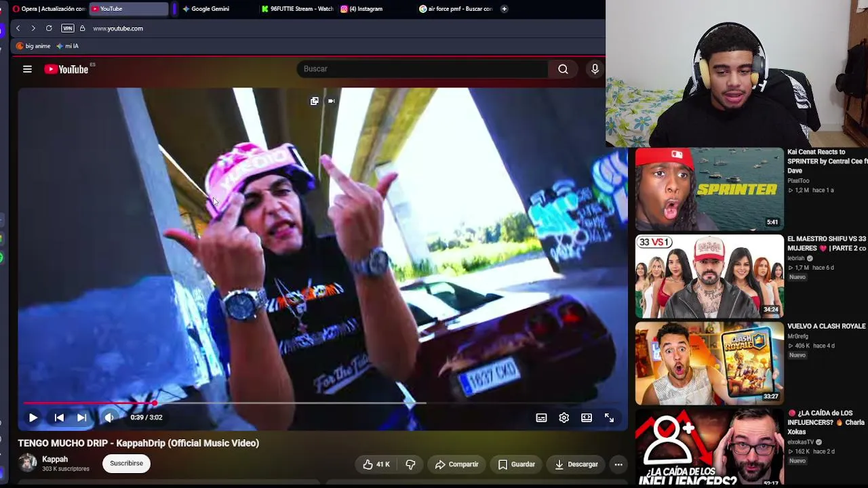Open the mi IA bookmark

[68, 46]
